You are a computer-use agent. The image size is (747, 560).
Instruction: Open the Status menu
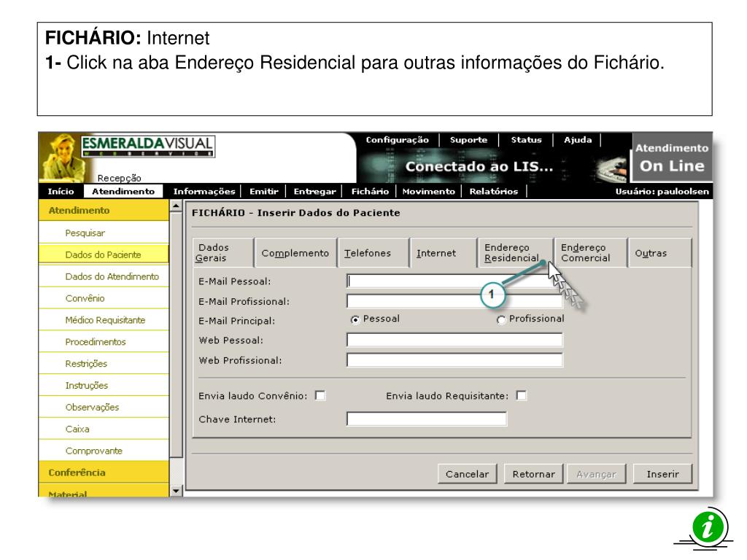(527, 140)
